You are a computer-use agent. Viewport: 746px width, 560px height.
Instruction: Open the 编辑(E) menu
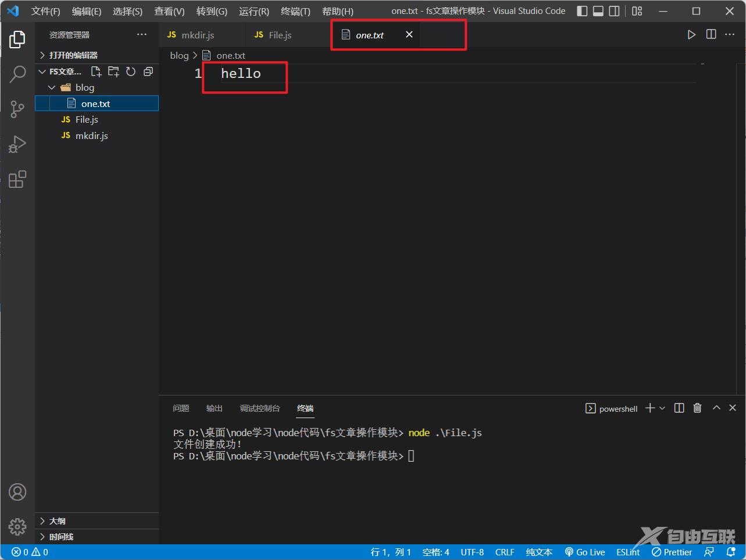pos(86,11)
